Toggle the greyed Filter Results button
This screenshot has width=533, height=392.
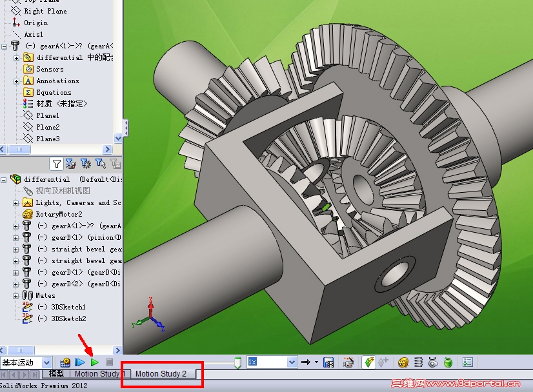(116, 164)
